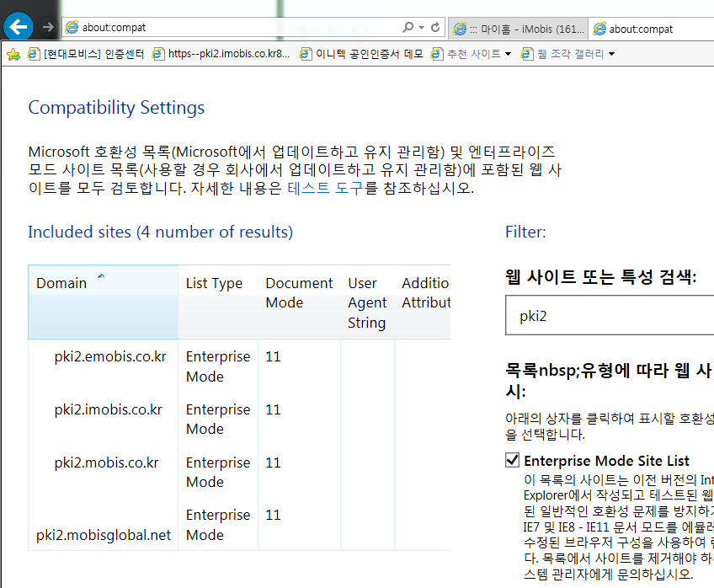
Task: Click the Included sites results heading
Action: pyautogui.click(x=160, y=232)
